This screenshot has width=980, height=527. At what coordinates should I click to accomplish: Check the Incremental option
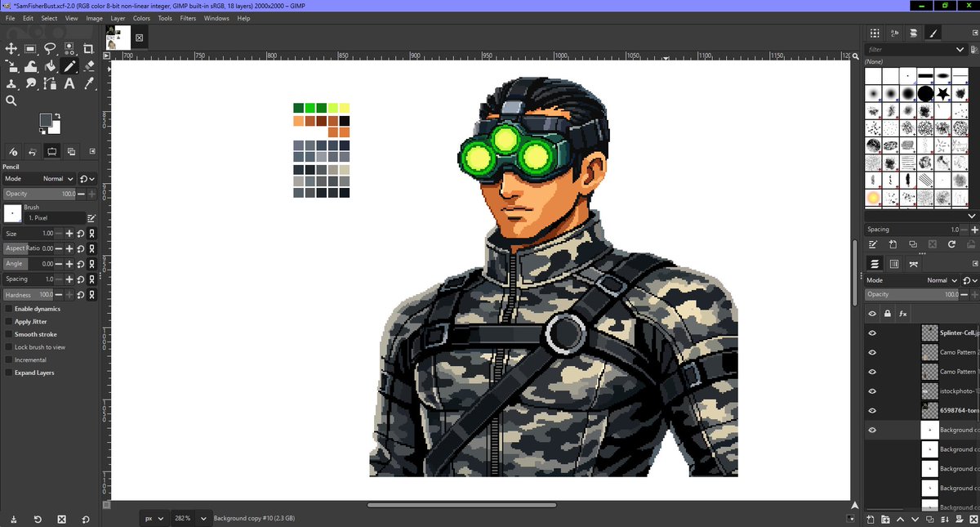tap(7, 360)
